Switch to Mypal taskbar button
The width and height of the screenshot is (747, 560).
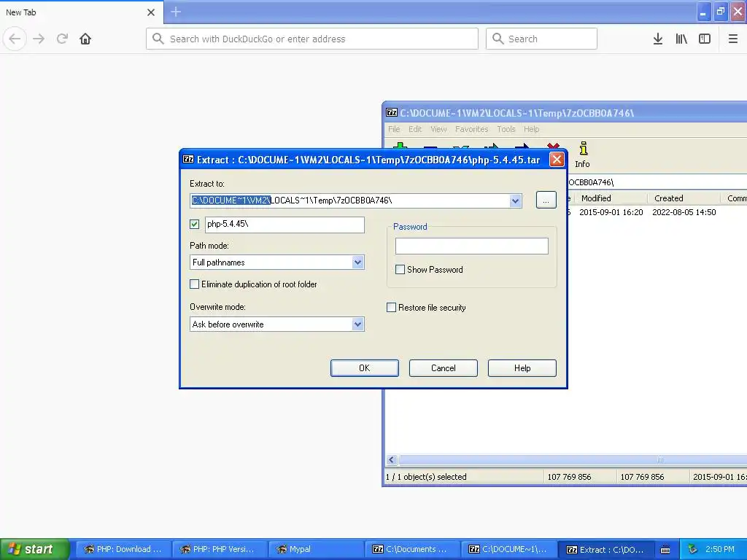click(x=316, y=550)
